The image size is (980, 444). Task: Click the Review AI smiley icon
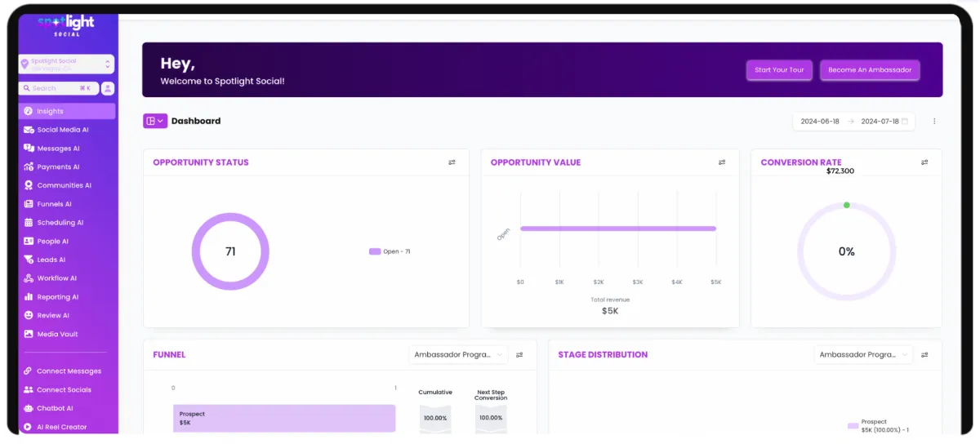coord(29,315)
